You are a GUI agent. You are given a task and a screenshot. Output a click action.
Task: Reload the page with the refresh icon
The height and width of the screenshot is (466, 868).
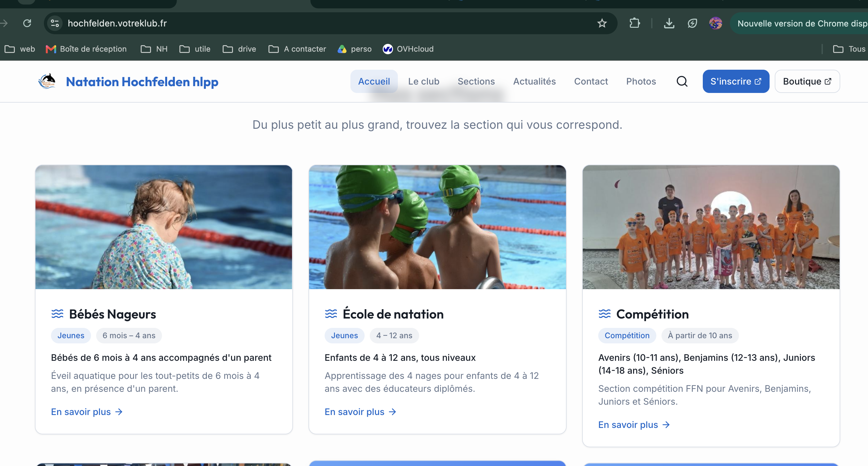click(27, 23)
